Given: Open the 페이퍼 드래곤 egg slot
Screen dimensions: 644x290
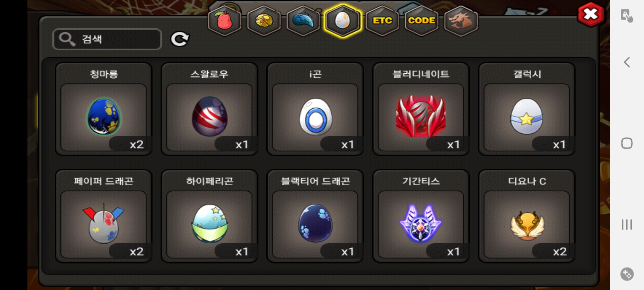Looking at the screenshot, I should (103, 216).
